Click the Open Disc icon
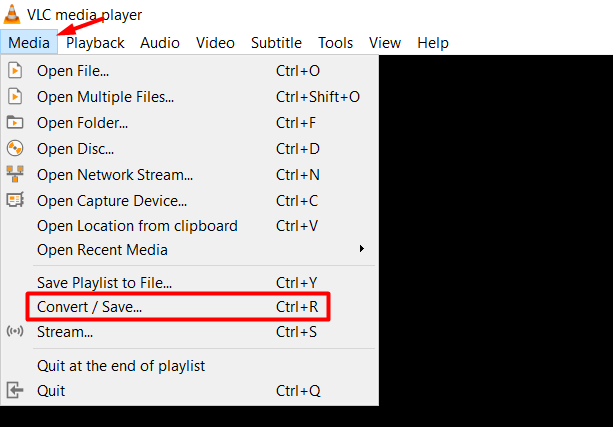Screen dimensions: 613x427 click(x=15, y=149)
